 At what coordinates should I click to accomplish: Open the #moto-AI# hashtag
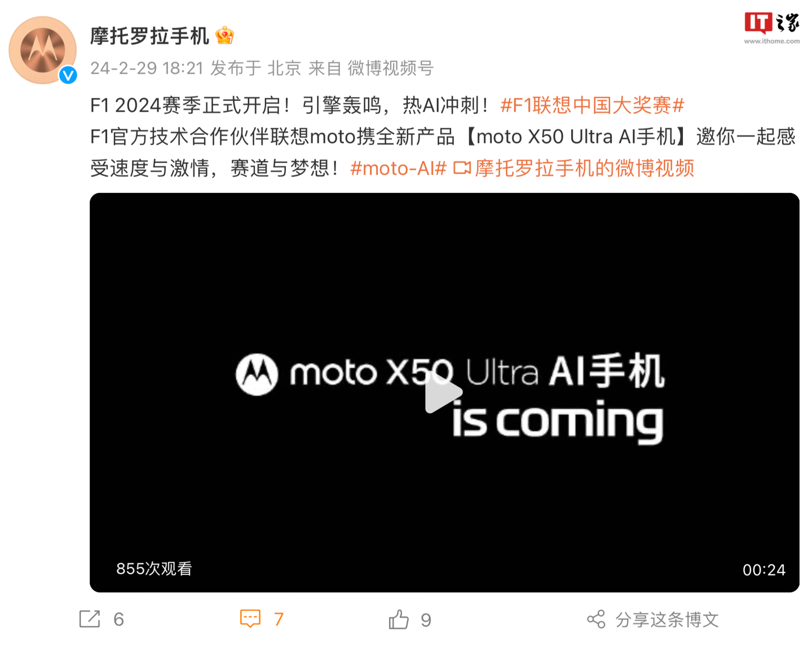click(x=398, y=168)
